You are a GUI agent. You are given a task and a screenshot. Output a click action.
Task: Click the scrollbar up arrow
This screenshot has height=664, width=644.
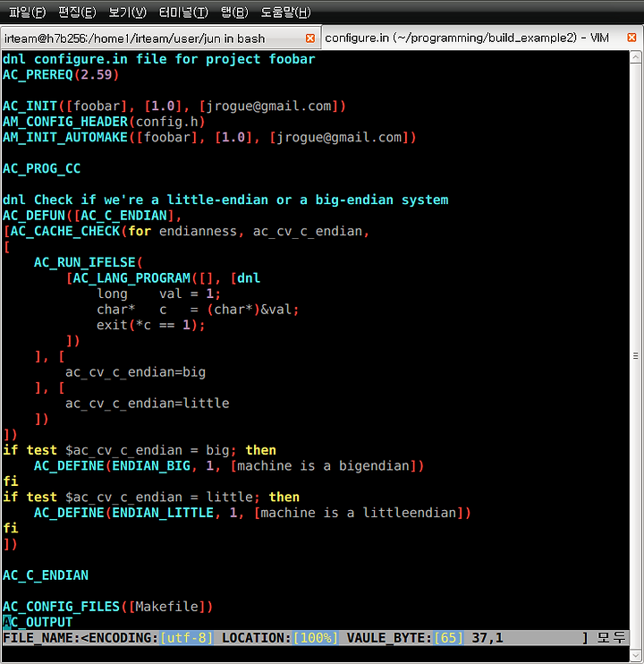tap(636, 57)
